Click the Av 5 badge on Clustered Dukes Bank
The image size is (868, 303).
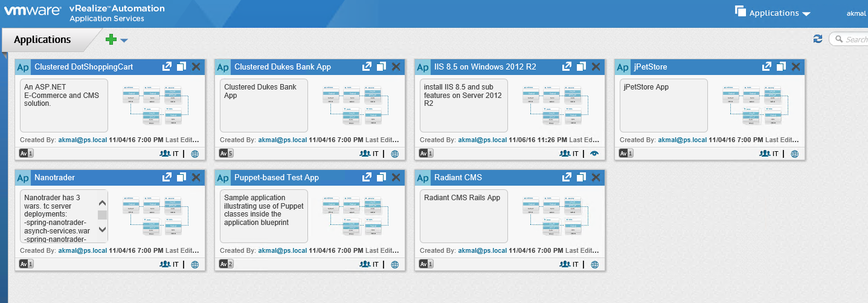(x=226, y=154)
